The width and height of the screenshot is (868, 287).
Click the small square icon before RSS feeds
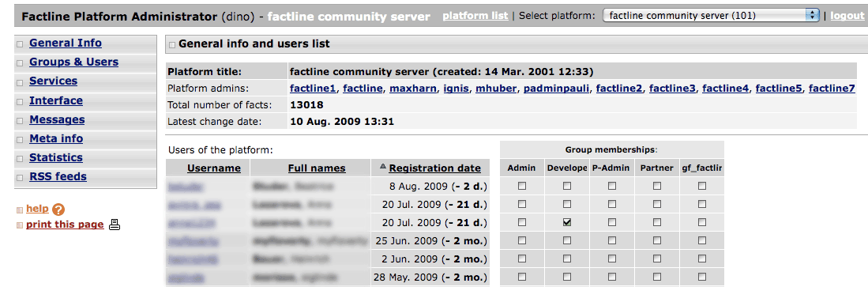point(20,178)
